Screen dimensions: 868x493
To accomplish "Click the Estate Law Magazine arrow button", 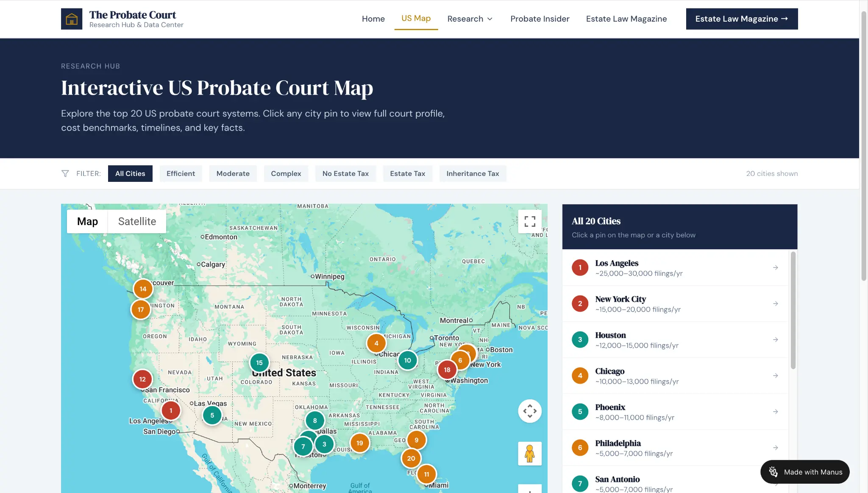I will [742, 19].
